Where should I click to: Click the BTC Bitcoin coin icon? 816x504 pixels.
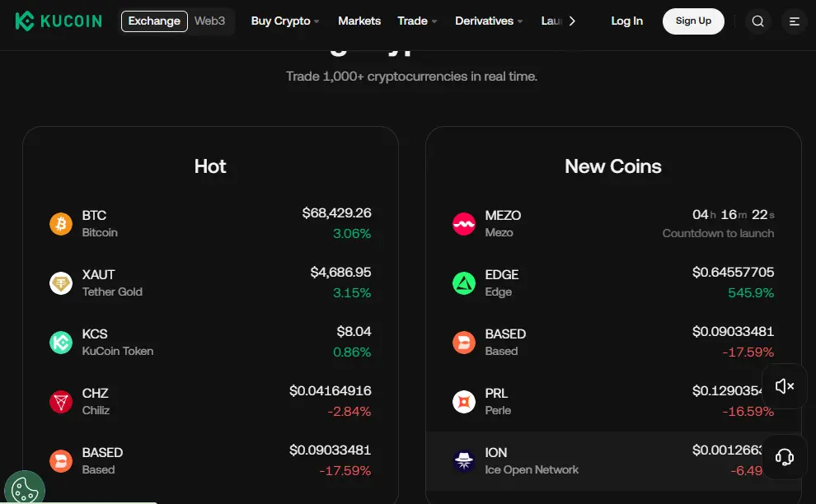(x=61, y=223)
